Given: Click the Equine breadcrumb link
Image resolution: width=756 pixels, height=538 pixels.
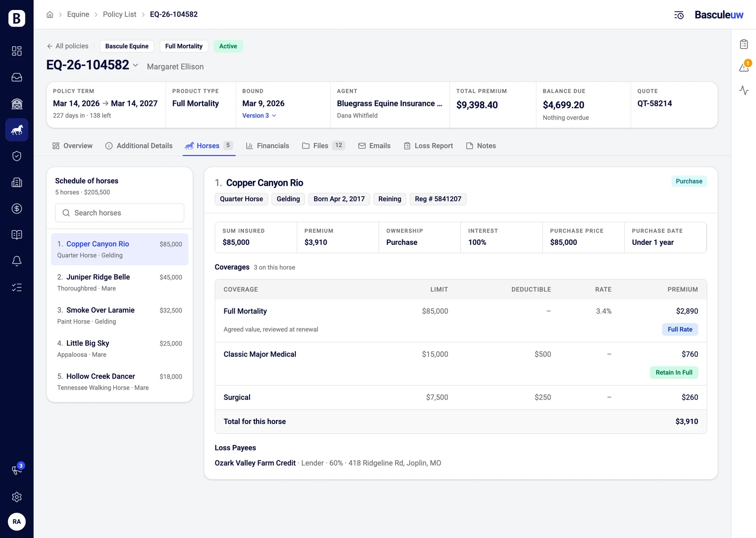Looking at the screenshot, I should 78,15.
